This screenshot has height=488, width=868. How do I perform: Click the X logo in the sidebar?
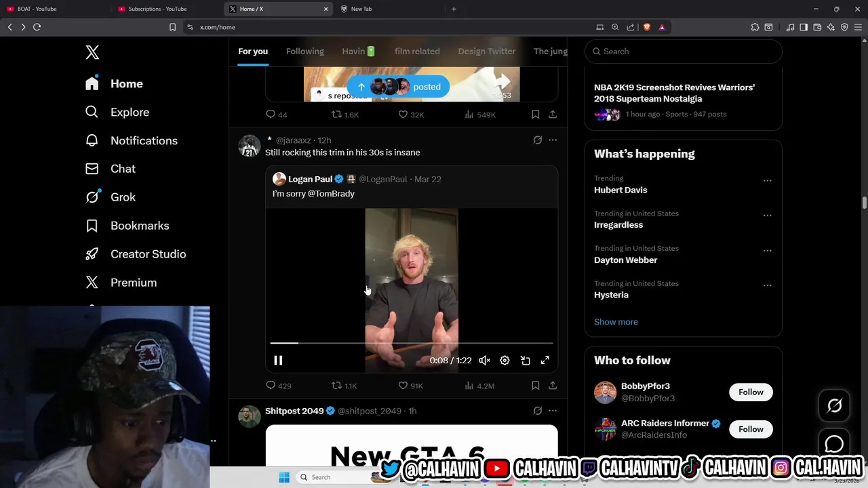point(92,52)
